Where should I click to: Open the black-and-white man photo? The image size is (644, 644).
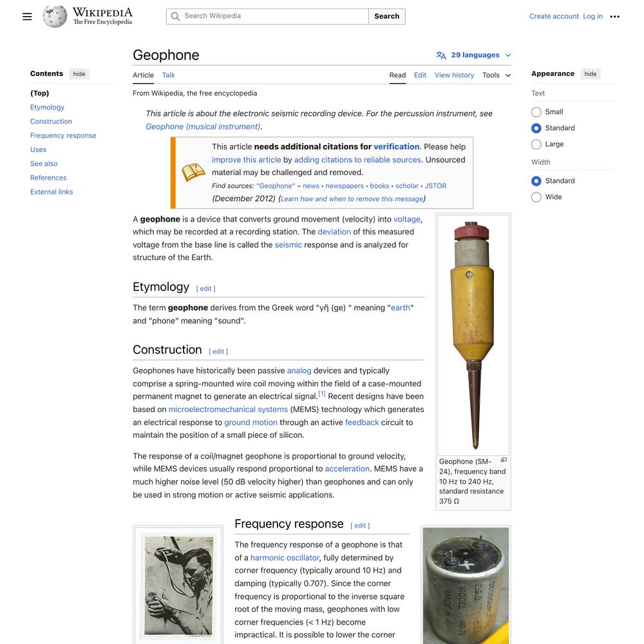(178, 585)
